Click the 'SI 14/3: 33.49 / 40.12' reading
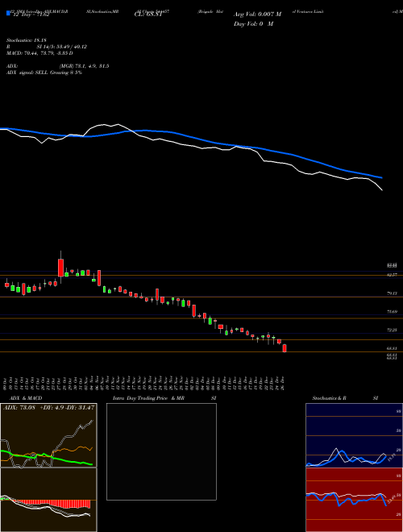The image size is (403, 532). coord(62,47)
